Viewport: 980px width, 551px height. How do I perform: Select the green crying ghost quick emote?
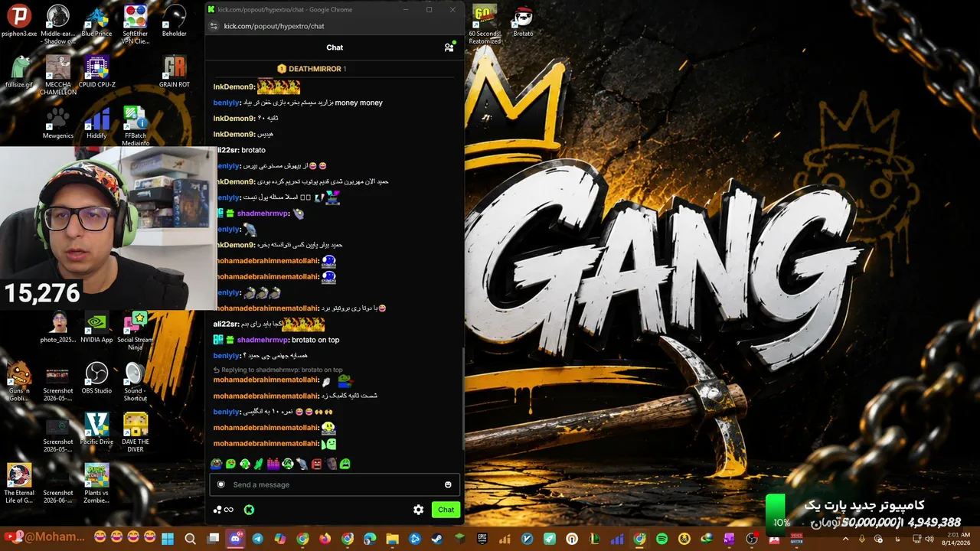345,464
